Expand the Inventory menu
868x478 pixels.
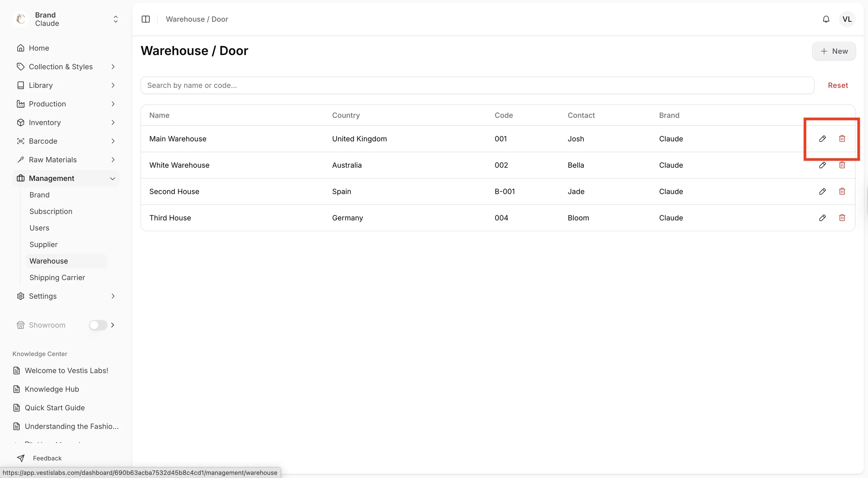click(66, 123)
